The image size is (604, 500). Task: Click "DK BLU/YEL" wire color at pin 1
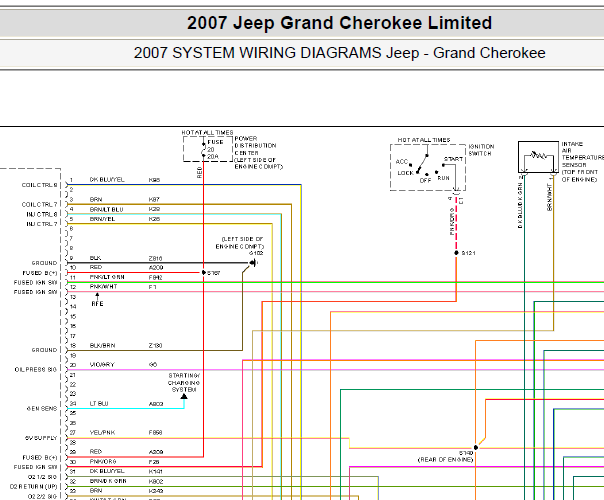pos(107,180)
